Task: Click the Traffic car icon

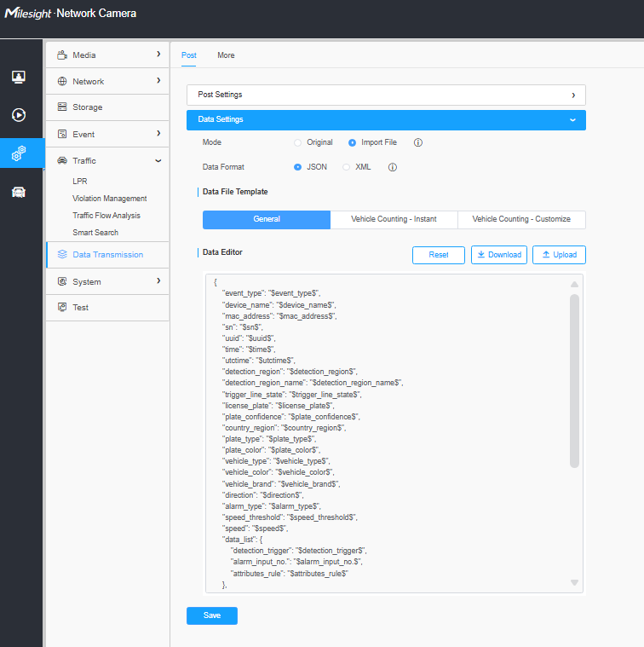Action: click(62, 160)
